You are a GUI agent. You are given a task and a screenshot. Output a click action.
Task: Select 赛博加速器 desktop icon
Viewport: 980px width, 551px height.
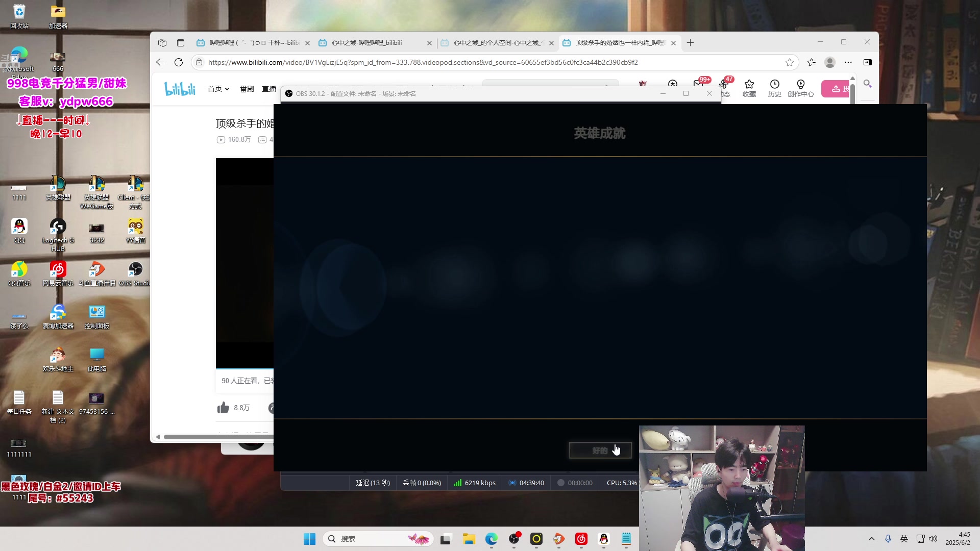58,316
